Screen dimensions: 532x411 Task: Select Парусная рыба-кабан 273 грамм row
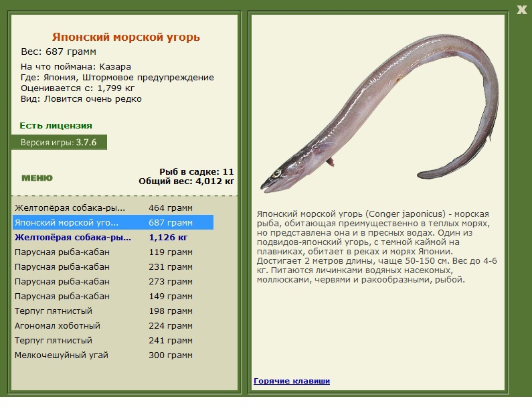(113, 281)
